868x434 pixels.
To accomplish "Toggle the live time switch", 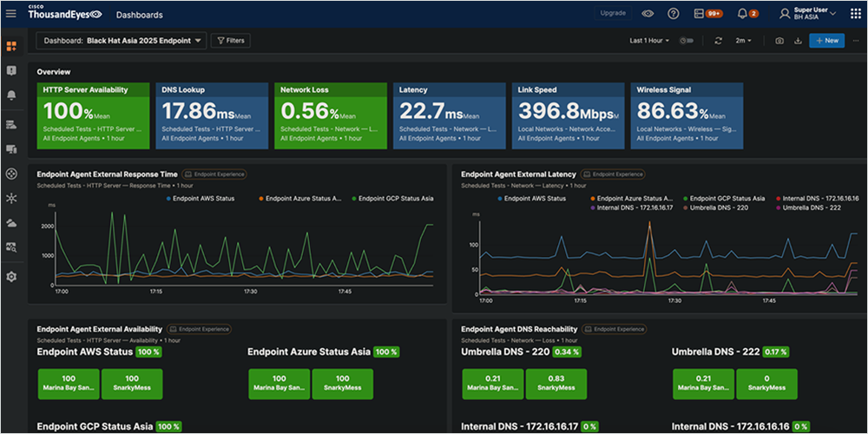I will point(687,41).
